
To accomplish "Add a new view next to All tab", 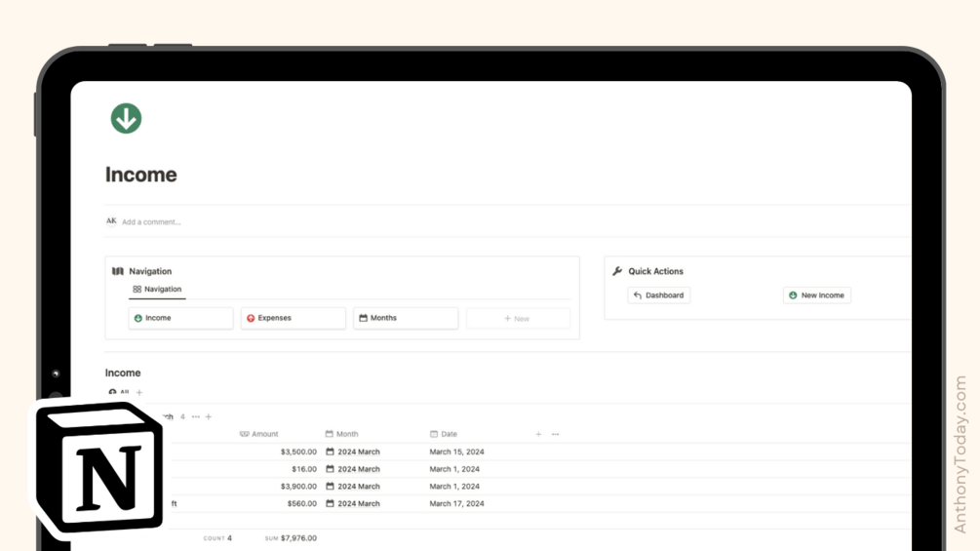I will pyautogui.click(x=139, y=392).
